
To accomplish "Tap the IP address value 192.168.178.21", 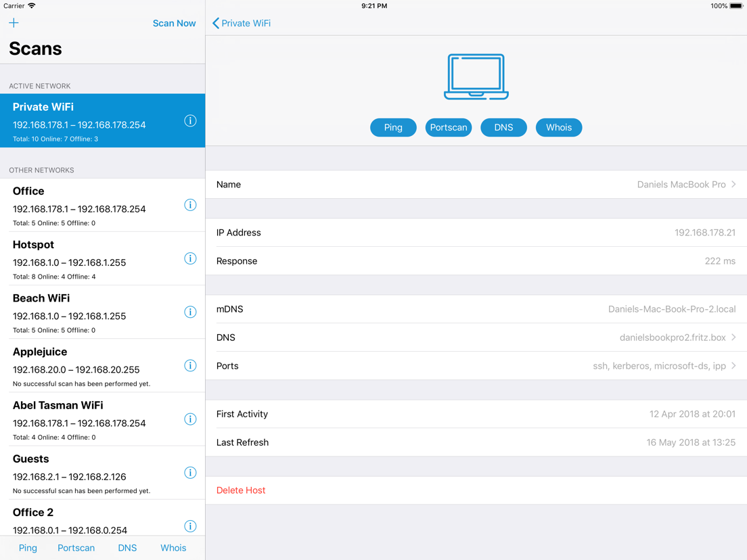I will (x=704, y=233).
